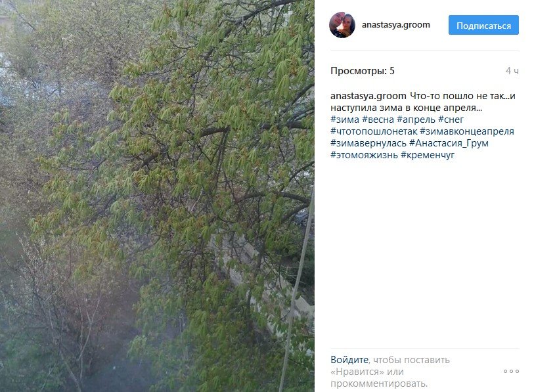
Task: Open the #снег hashtag
Action: click(x=451, y=120)
